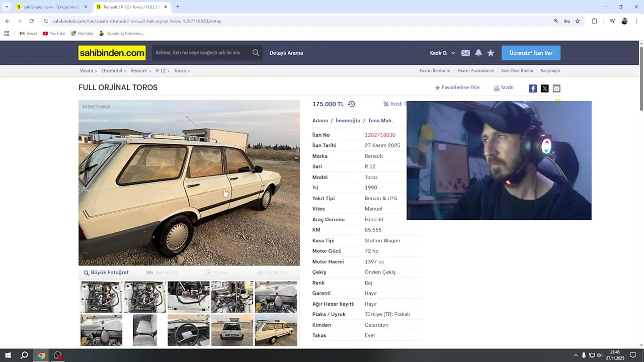The image size is (644, 362).
Task: Click Yazdır print link
Action: [504, 87]
